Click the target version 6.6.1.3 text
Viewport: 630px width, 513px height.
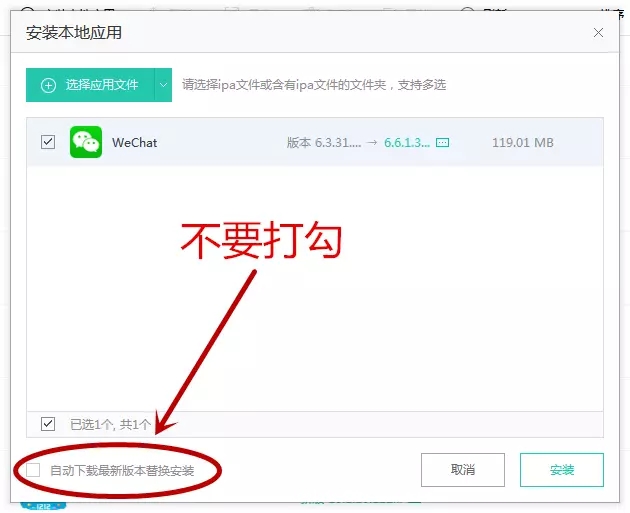[407, 143]
